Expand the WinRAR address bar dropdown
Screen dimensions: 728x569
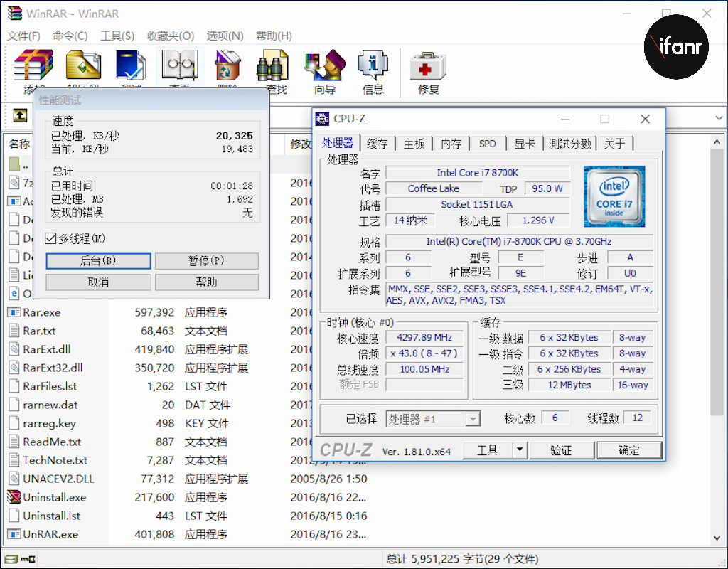point(719,115)
